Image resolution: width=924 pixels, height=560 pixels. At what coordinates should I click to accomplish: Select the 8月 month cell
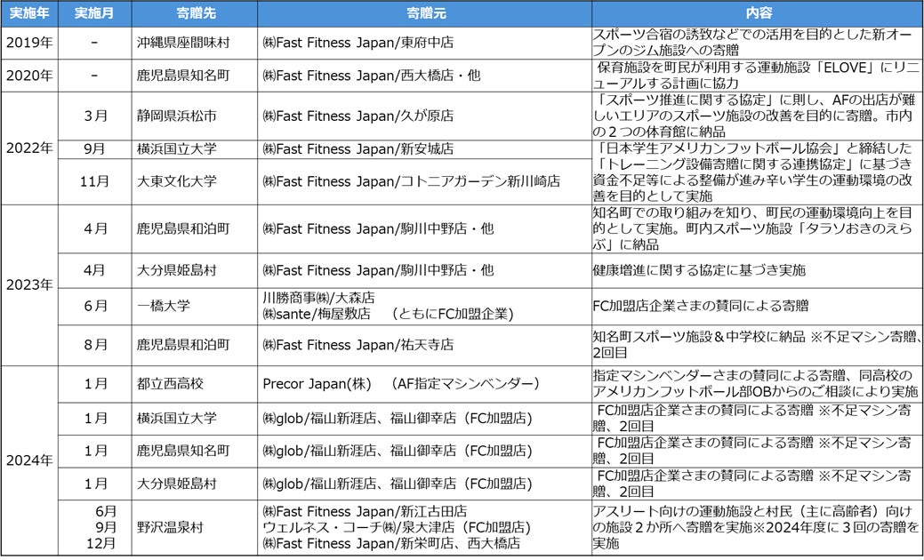tap(94, 345)
